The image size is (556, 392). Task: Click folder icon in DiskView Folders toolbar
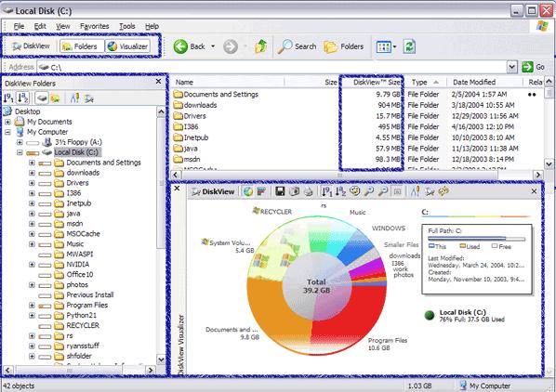tap(55, 98)
